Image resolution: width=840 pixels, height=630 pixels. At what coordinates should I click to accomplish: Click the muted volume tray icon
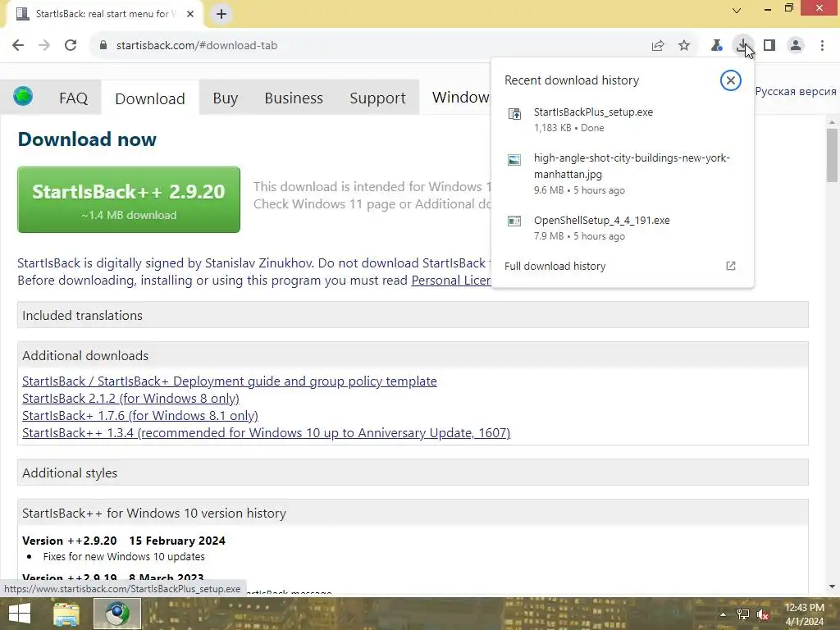763,614
